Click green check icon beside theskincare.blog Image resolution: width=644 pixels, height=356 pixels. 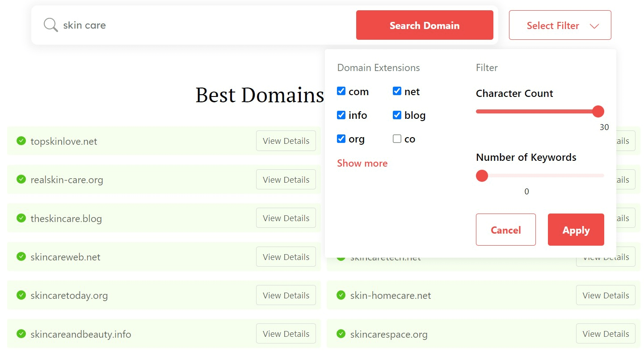[x=21, y=218]
